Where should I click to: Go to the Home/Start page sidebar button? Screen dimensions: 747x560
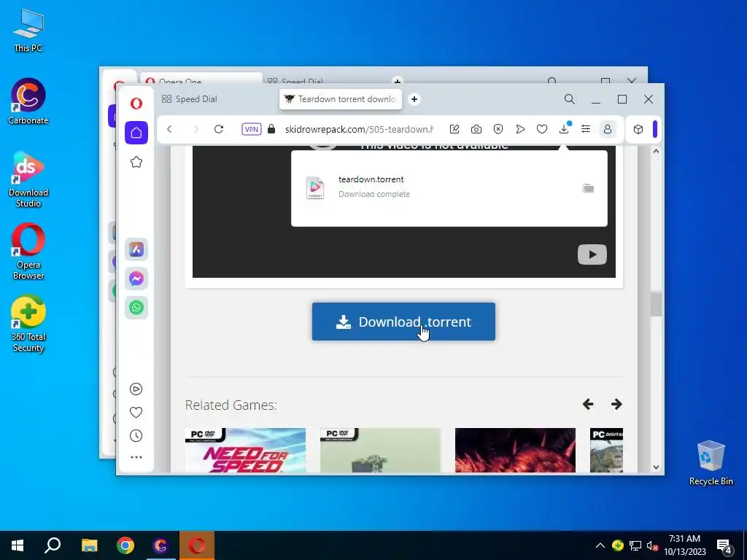[x=136, y=133]
